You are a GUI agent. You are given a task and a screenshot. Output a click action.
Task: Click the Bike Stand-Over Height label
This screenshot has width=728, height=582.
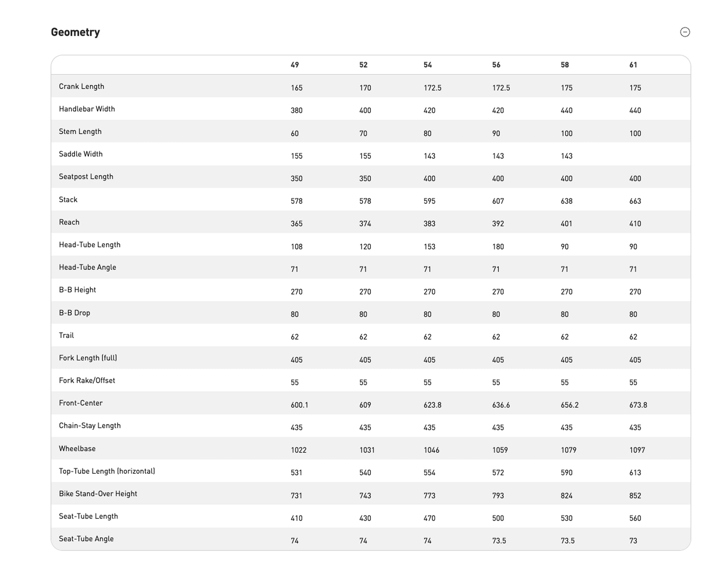pyautogui.click(x=98, y=494)
